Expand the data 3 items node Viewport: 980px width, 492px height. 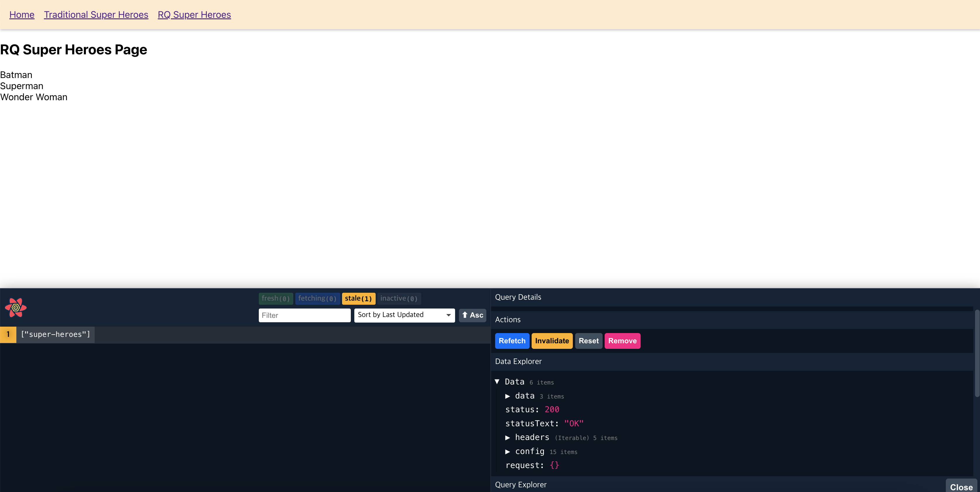coord(507,396)
